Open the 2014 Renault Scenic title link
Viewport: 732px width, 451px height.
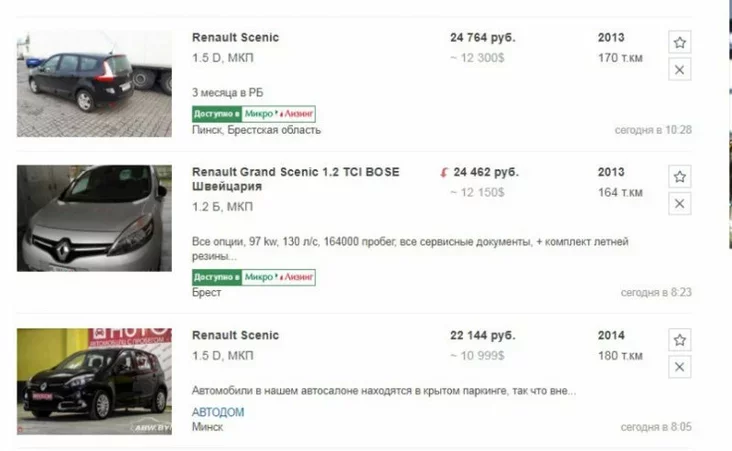click(x=235, y=335)
